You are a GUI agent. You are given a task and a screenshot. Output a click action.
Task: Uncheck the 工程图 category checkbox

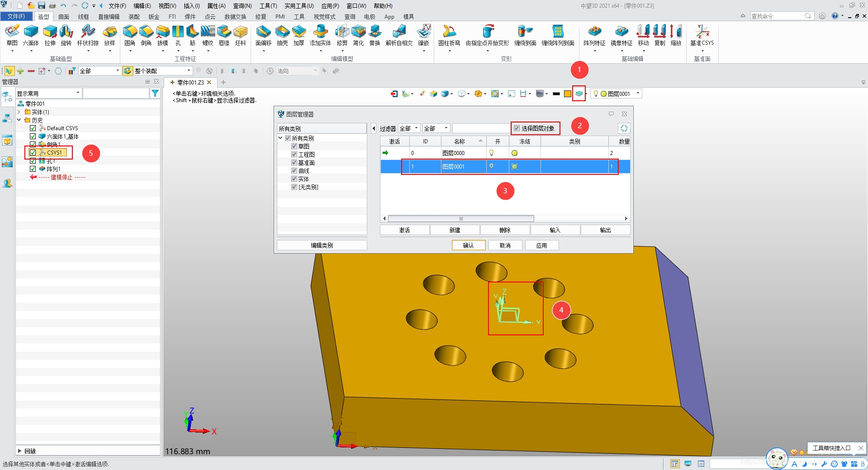tap(294, 155)
